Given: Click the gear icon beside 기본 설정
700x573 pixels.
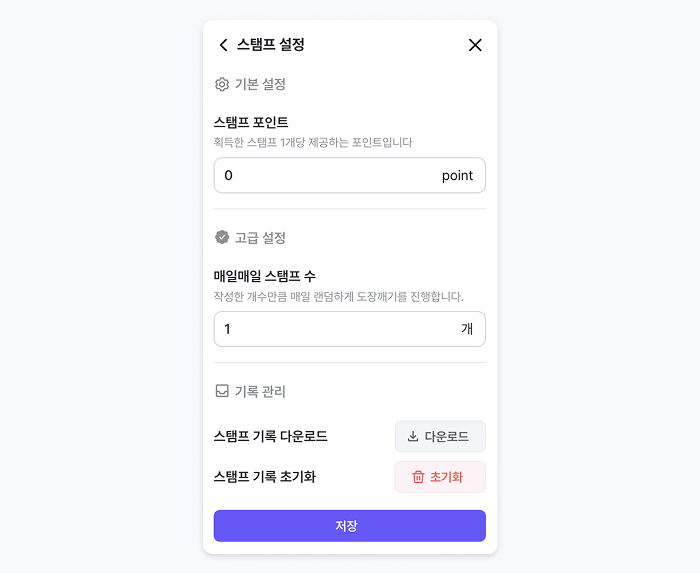Looking at the screenshot, I should (222, 84).
